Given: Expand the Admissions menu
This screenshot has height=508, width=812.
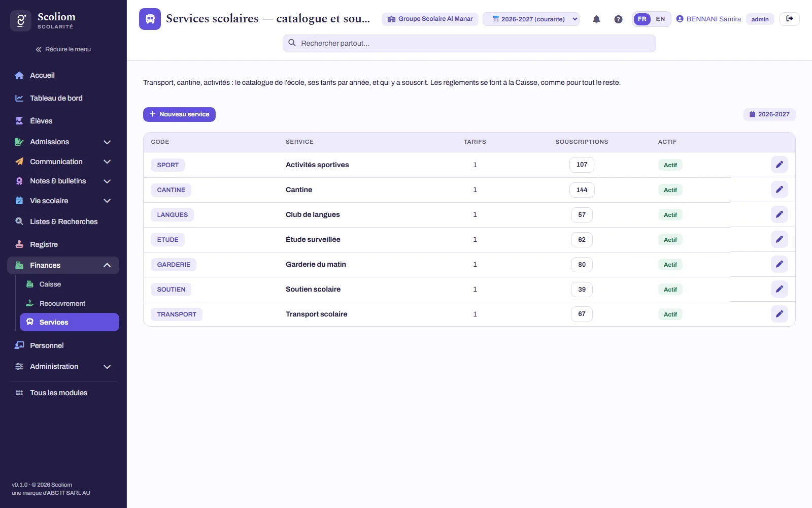Looking at the screenshot, I should [63, 142].
